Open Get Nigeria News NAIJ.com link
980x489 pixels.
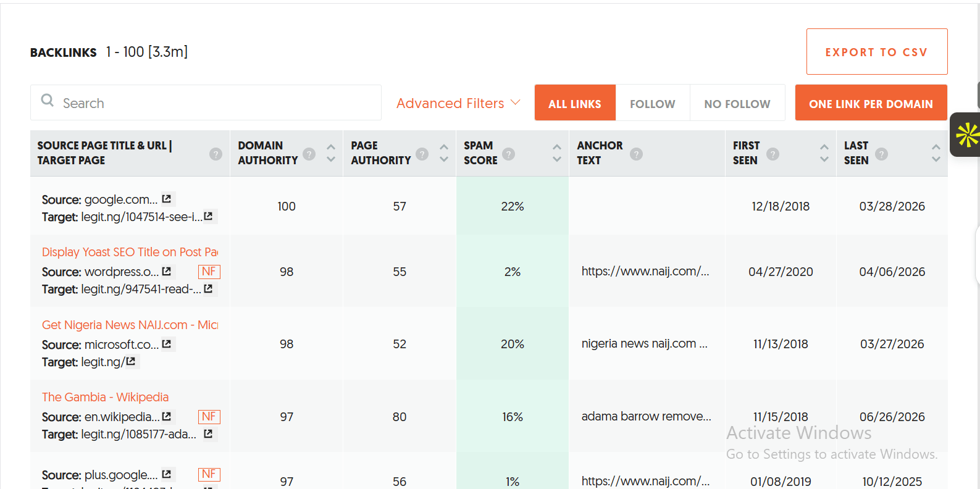pos(130,325)
